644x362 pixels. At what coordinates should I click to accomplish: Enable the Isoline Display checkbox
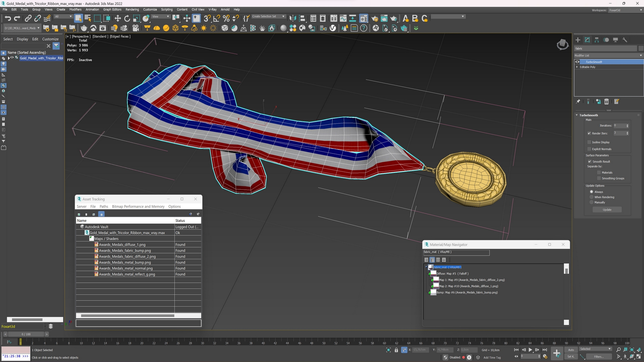click(589, 142)
